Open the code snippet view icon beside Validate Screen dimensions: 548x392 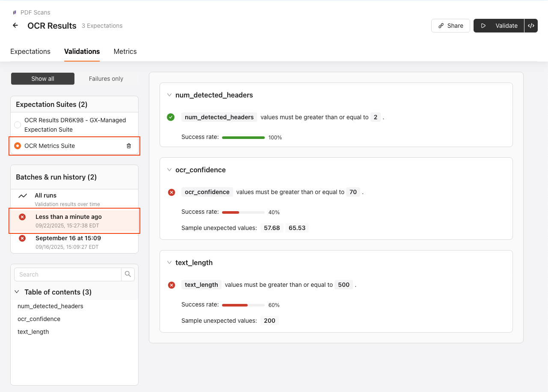[x=531, y=26]
